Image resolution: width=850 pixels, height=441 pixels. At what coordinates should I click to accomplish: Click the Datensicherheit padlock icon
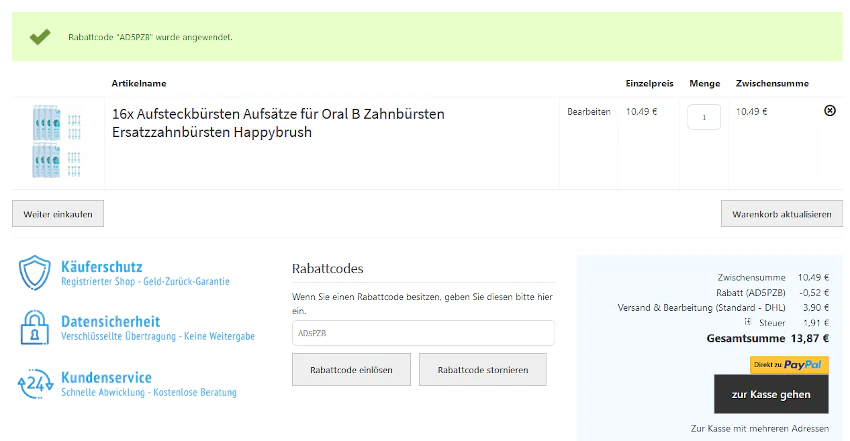[35, 327]
